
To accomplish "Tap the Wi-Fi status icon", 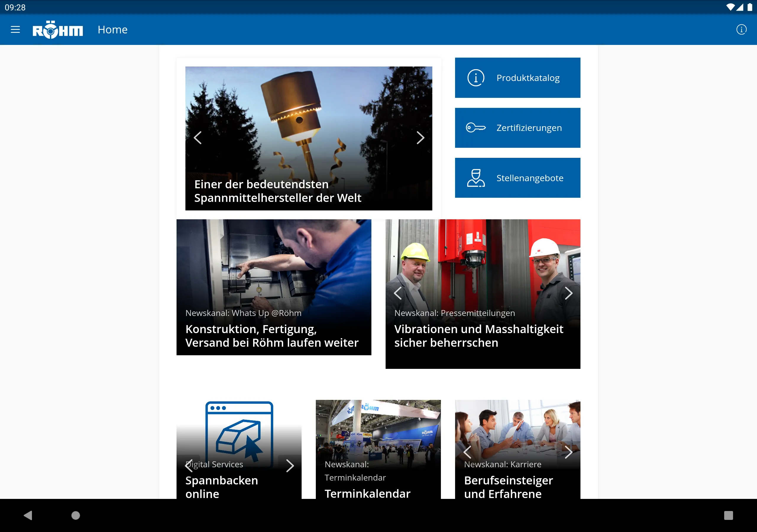I will tap(730, 7).
